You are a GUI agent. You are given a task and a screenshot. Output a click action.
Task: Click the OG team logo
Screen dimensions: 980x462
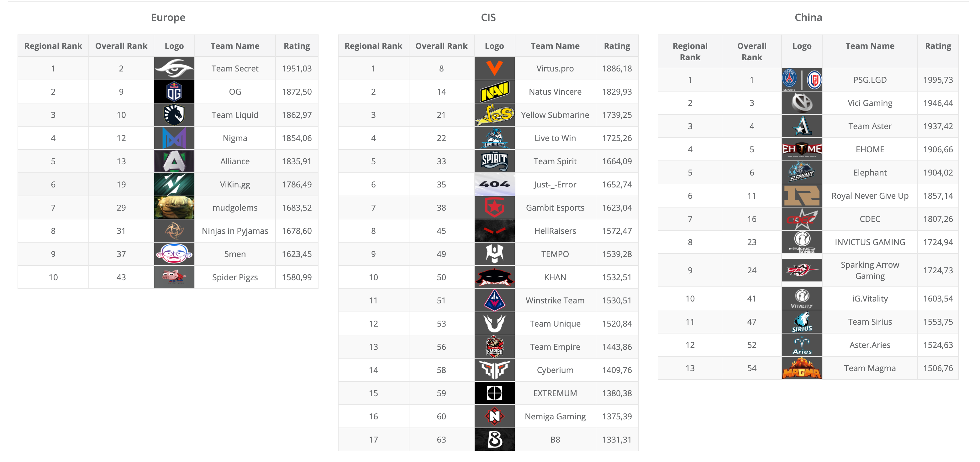point(174,92)
